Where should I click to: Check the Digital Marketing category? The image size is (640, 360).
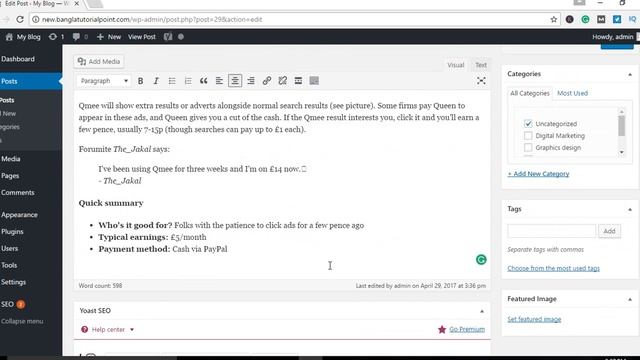tap(528, 136)
